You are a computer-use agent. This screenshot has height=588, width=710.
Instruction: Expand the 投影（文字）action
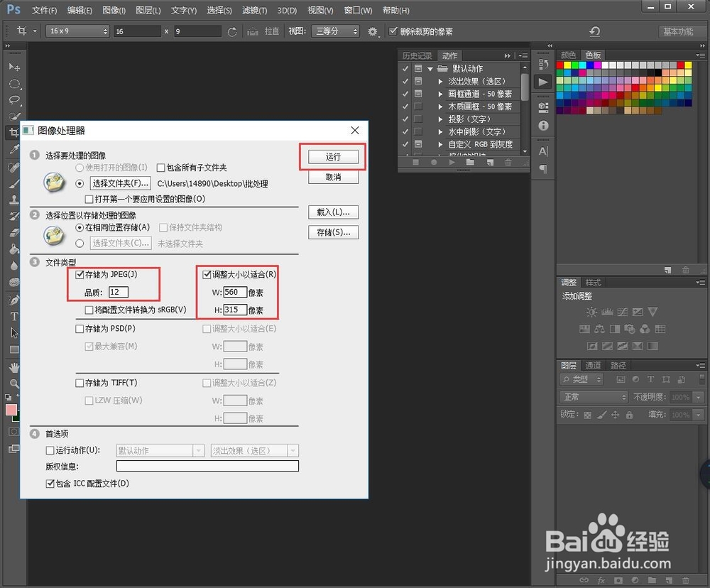click(440, 119)
